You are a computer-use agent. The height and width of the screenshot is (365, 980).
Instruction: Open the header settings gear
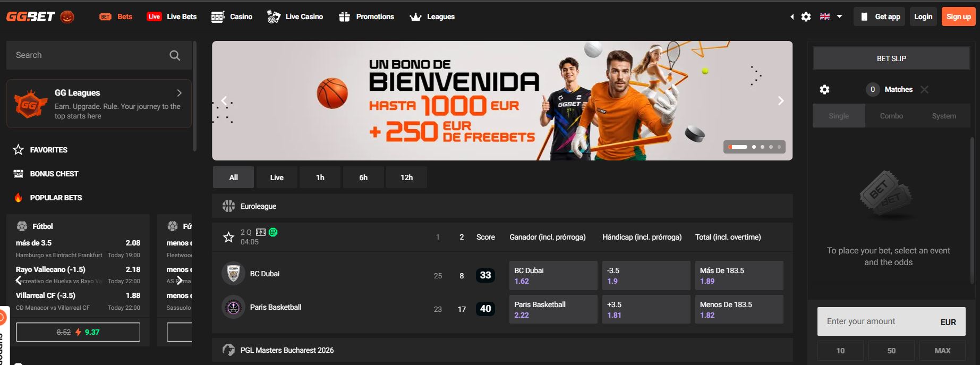pos(806,16)
